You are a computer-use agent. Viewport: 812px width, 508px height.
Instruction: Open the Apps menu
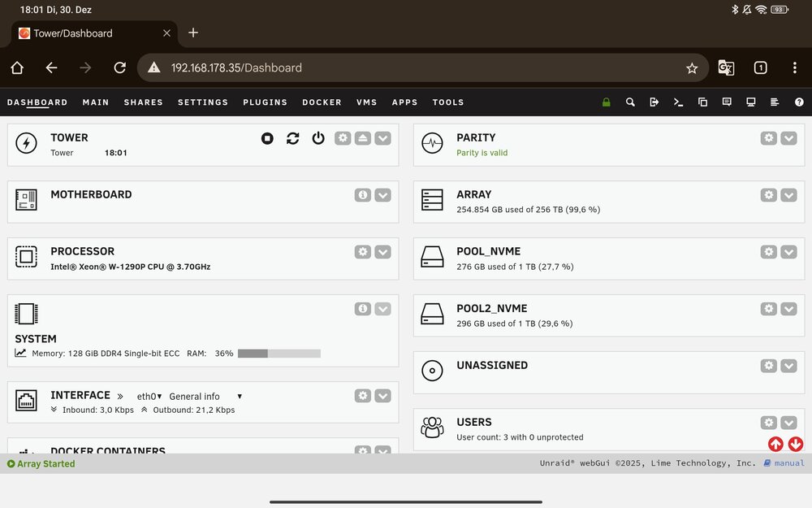click(x=405, y=102)
